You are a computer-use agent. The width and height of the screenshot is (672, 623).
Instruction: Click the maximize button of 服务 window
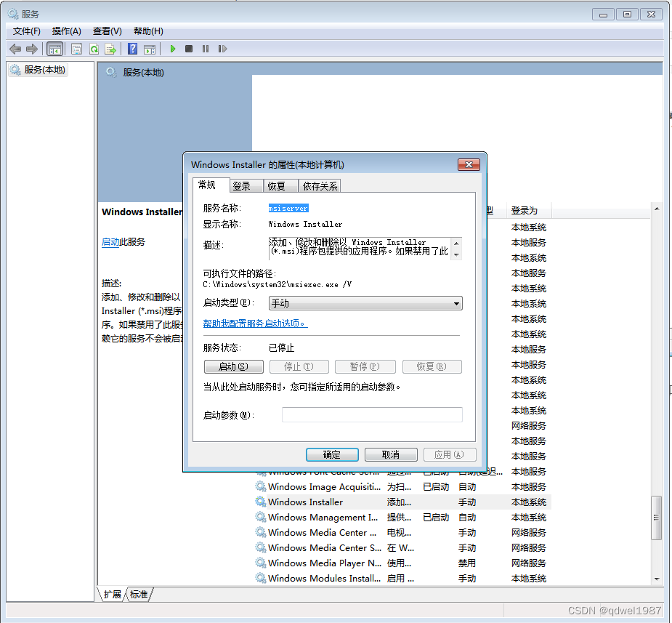click(627, 14)
